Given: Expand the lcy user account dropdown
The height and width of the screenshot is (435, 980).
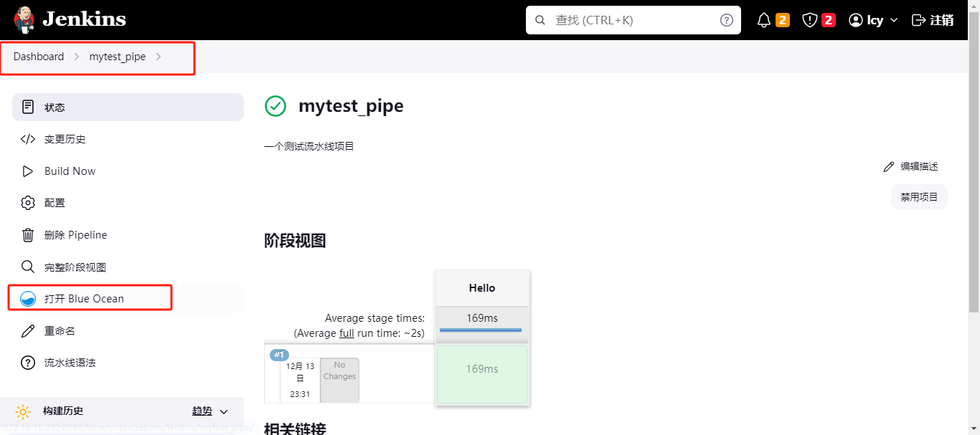Looking at the screenshot, I should [x=872, y=20].
